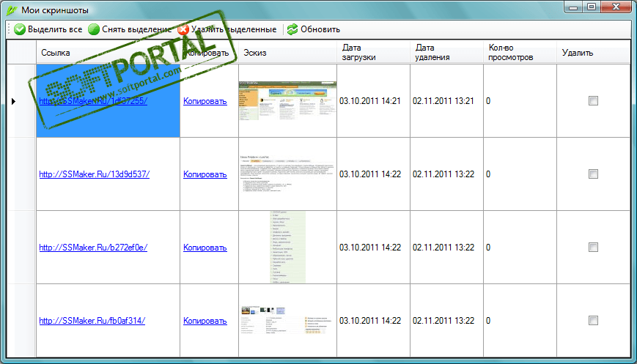Image resolution: width=637 pixels, height=364 pixels.
Task: Click thumbnail of fb0af314 screenshot
Action: (287, 321)
